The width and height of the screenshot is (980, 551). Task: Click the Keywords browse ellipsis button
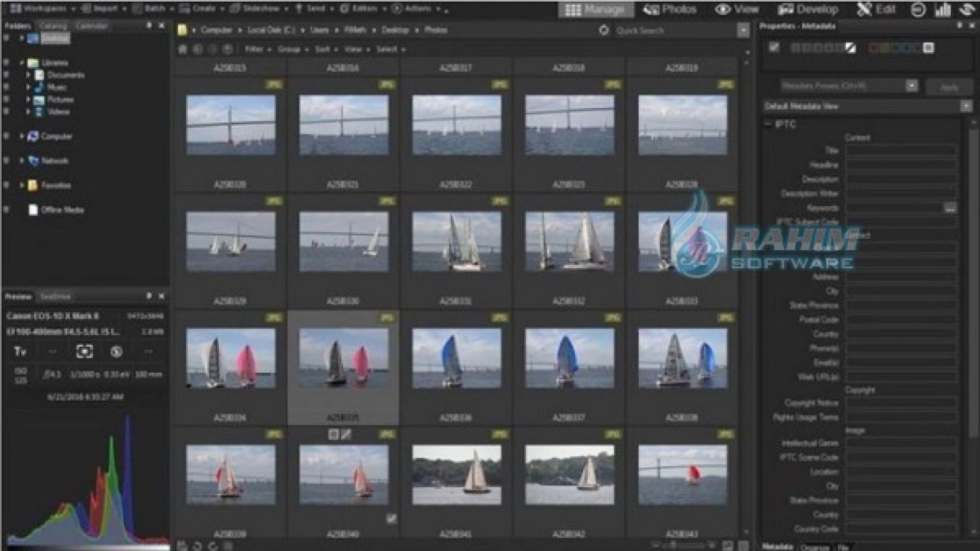coord(950,208)
